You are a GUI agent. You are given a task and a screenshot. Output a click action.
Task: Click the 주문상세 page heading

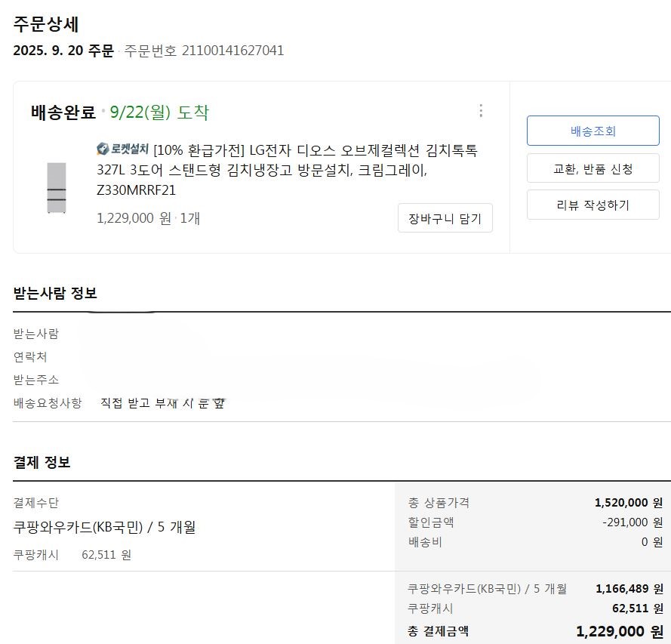46,23
